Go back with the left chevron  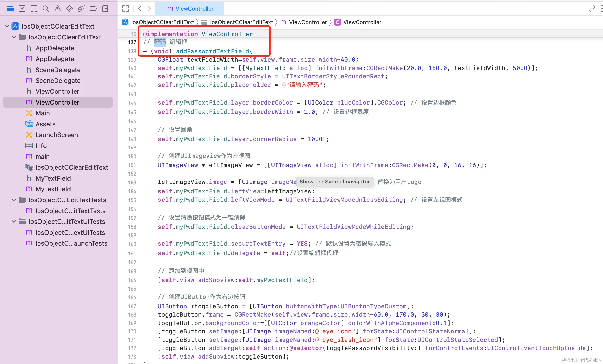140,9
